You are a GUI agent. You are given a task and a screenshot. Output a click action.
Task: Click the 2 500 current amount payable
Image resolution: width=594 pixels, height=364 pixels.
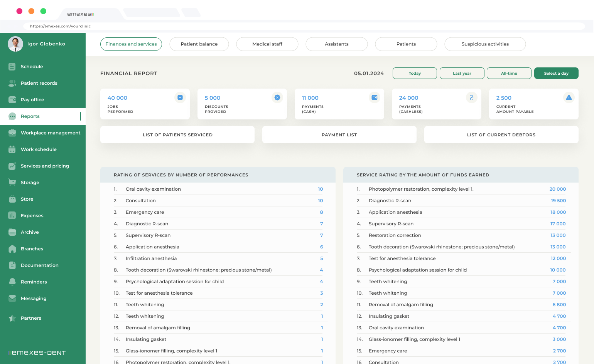[x=504, y=98]
